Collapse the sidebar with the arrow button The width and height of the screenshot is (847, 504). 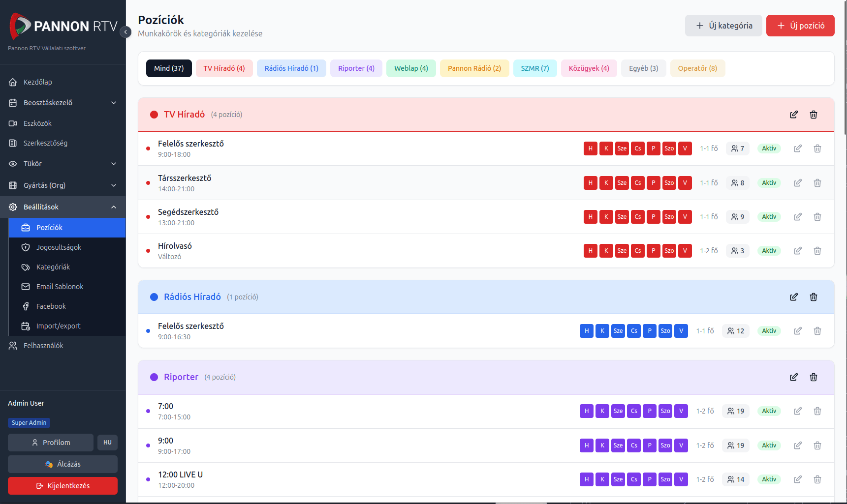click(x=125, y=32)
